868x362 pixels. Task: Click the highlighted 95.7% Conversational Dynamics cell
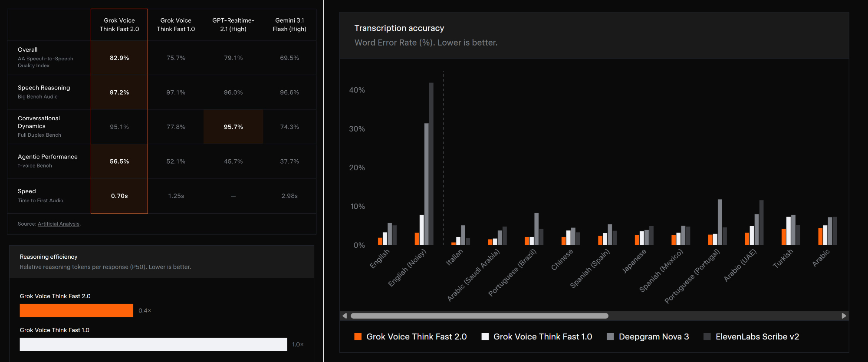[233, 127]
